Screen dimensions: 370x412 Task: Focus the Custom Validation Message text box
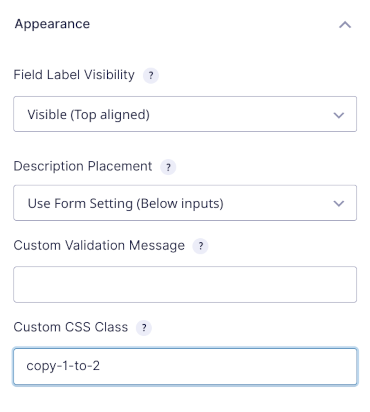[185, 284]
